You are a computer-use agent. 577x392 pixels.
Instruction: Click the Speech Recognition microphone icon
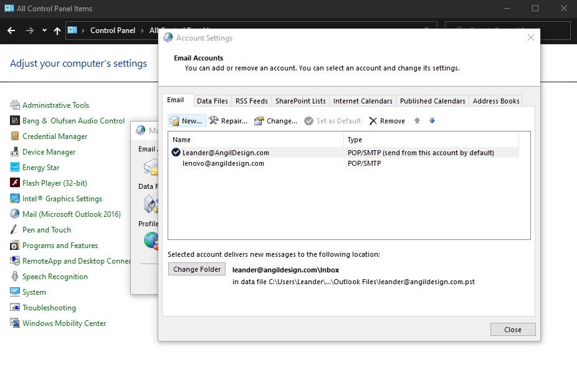(15, 277)
